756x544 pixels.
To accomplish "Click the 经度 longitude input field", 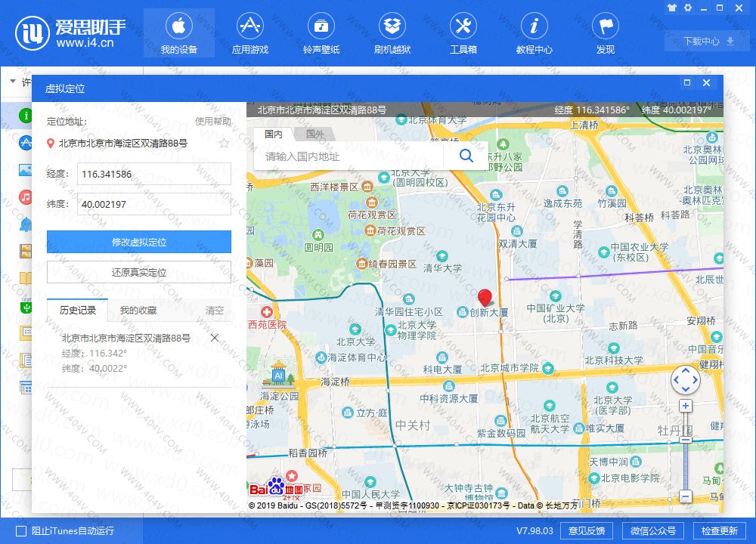I will 153,174.
